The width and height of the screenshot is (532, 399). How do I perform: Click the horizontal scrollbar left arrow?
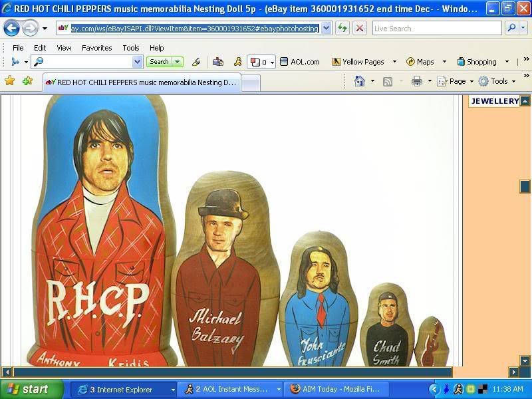coord(7,372)
